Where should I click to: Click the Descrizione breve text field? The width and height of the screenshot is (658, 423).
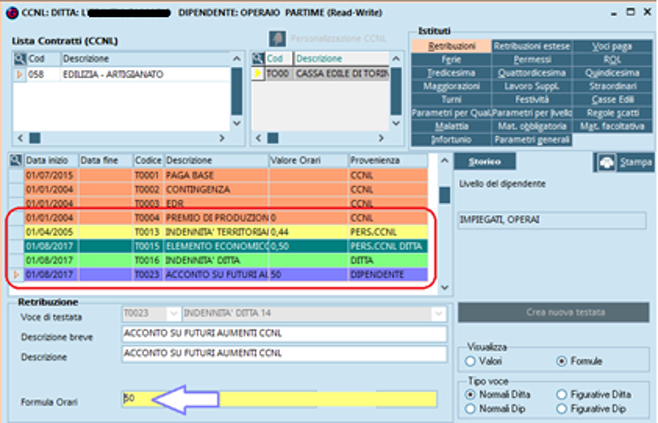point(285,334)
